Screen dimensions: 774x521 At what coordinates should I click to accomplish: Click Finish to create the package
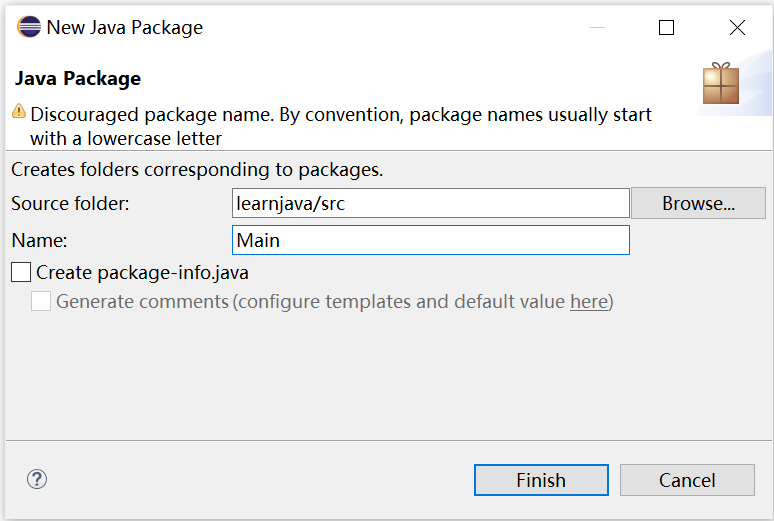coord(541,480)
